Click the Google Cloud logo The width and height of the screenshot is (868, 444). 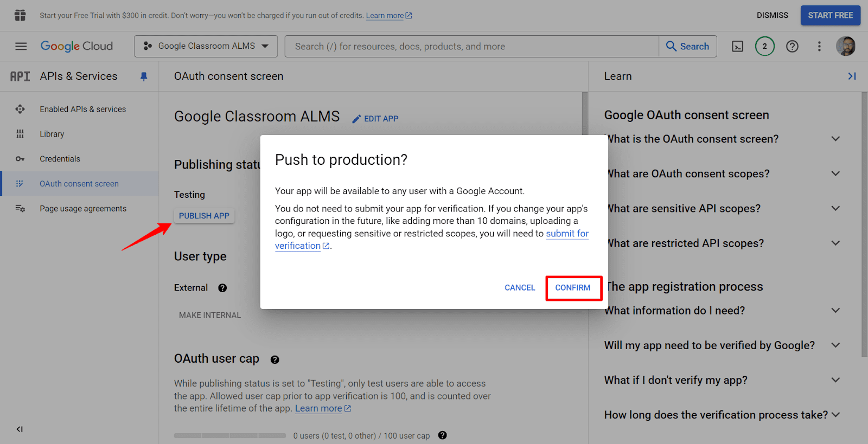tap(76, 46)
